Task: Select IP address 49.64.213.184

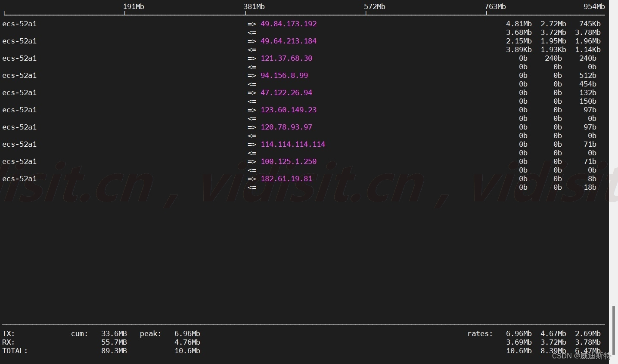Action: (x=289, y=41)
